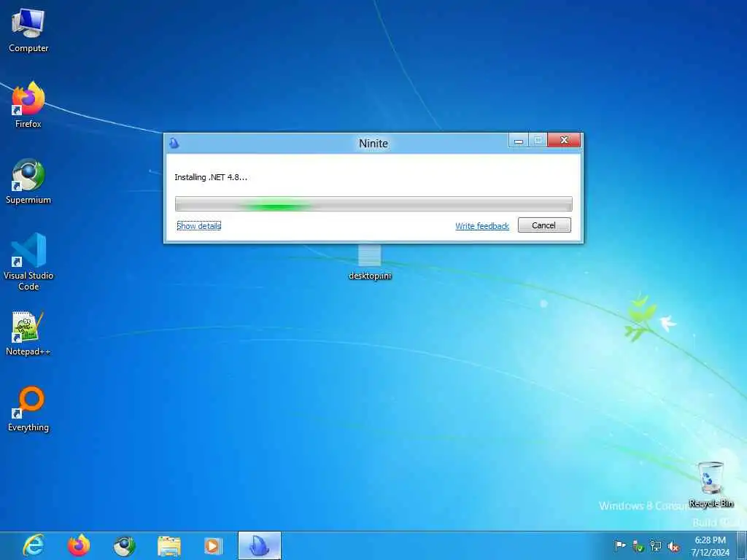
Task: Click the muted volume tray icon
Action: coord(673,545)
